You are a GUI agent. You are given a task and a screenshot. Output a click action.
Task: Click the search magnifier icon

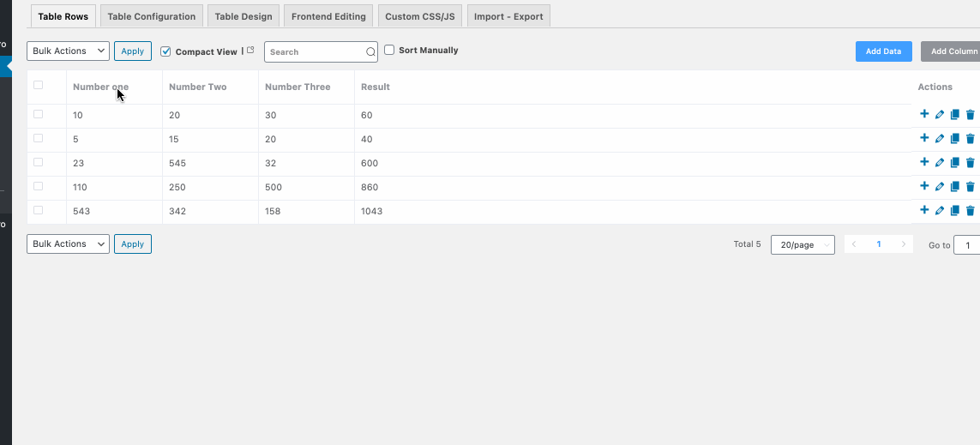[x=370, y=52]
